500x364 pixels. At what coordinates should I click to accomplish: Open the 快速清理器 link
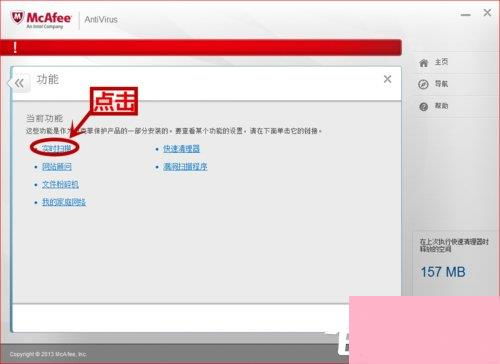coord(181,149)
